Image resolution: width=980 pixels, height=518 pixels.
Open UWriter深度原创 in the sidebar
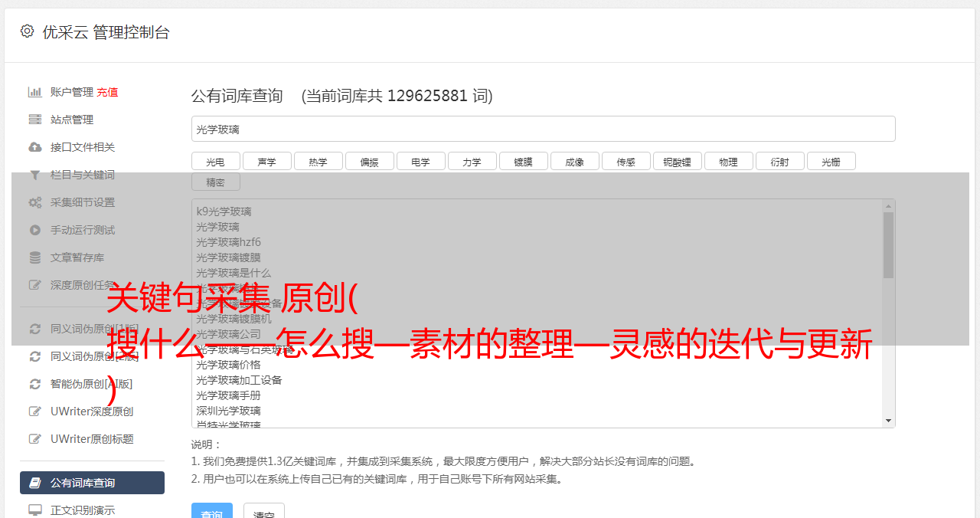(x=92, y=411)
